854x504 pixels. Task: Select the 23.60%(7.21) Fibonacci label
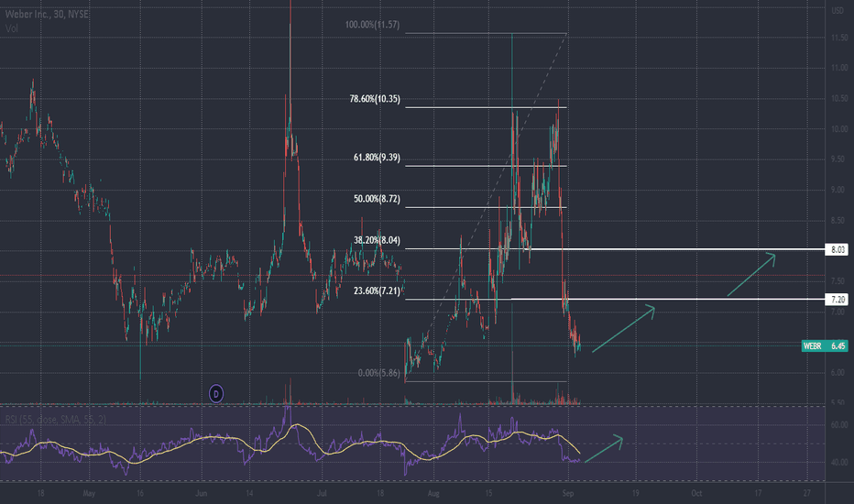click(377, 291)
